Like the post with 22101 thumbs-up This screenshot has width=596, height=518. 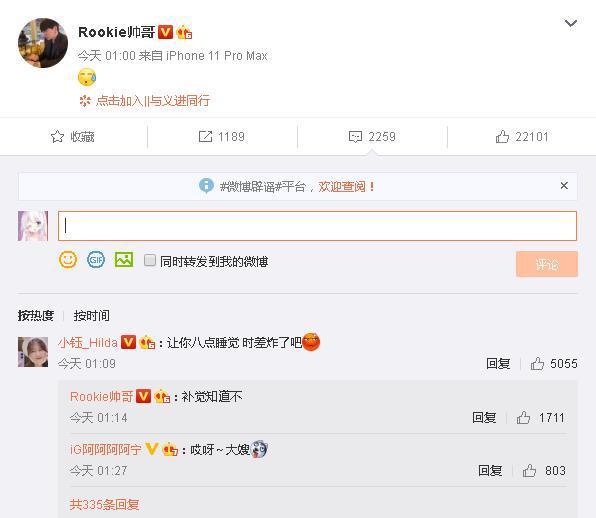502,136
